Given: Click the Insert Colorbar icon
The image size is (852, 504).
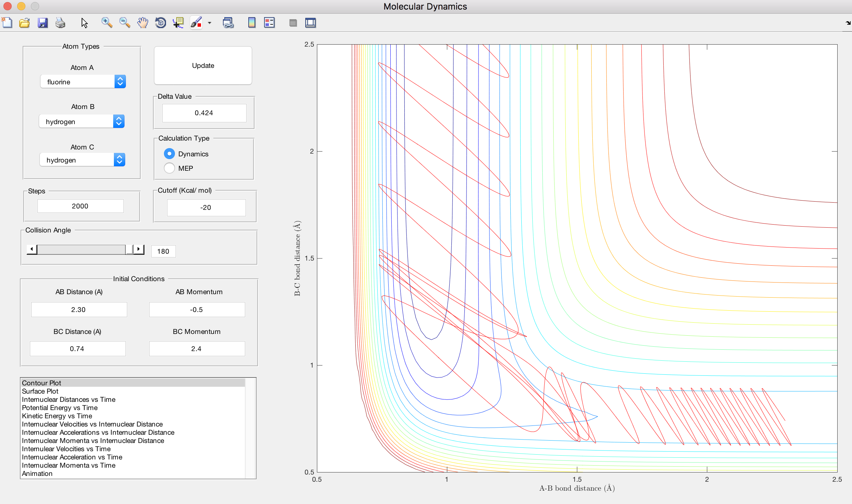Looking at the screenshot, I should click(x=251, y=23).
